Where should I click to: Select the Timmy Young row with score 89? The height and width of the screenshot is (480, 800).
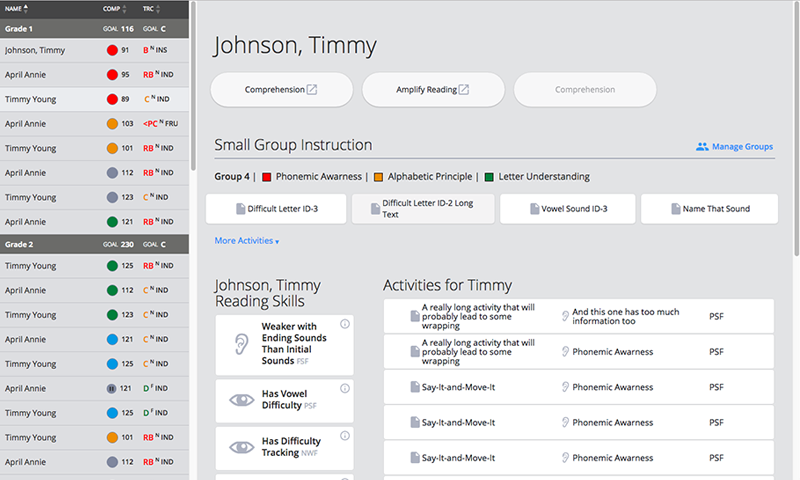click(x=94, y=99)
